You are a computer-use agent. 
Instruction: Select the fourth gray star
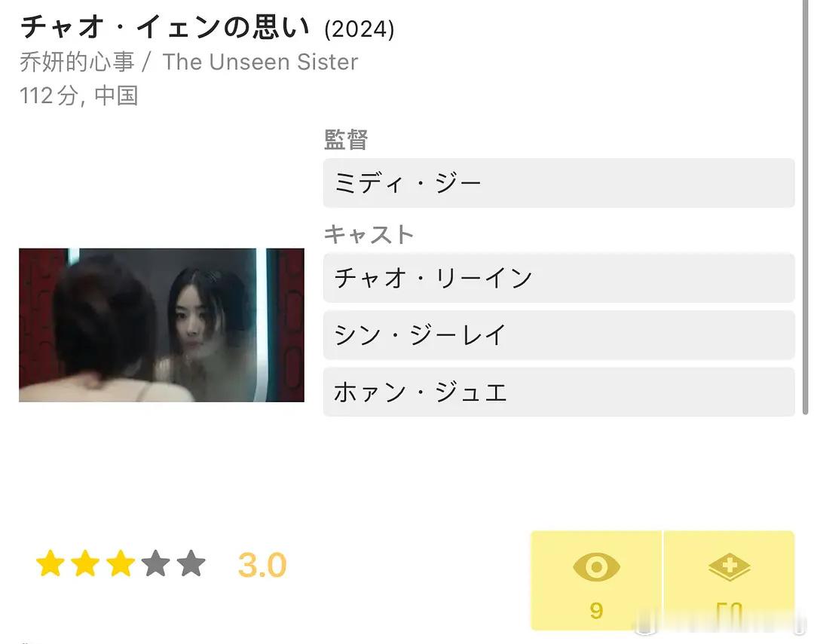[156, 563]
